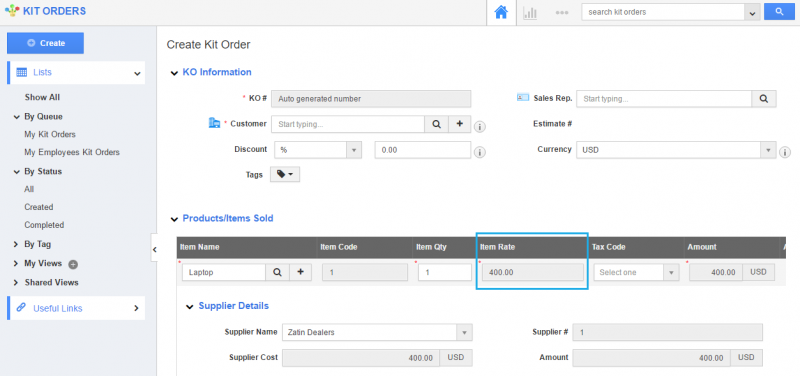800x376 pixels.
Task: Expand the By Tag group
Action: pos(16,244)
